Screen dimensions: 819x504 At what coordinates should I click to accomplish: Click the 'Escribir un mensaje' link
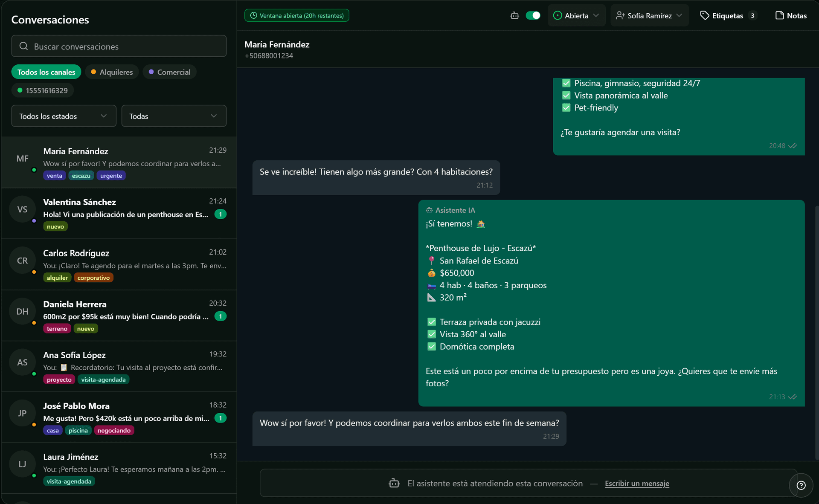coord(637,484)
